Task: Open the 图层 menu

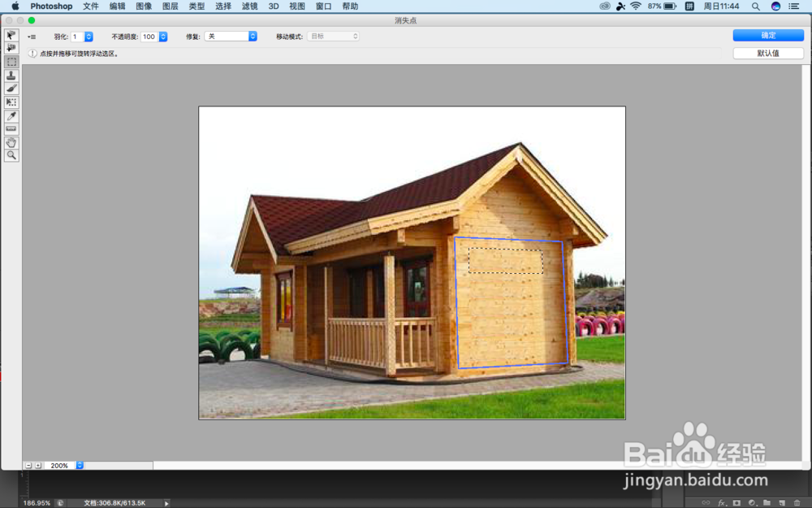Action: click(x=170, y=7)
